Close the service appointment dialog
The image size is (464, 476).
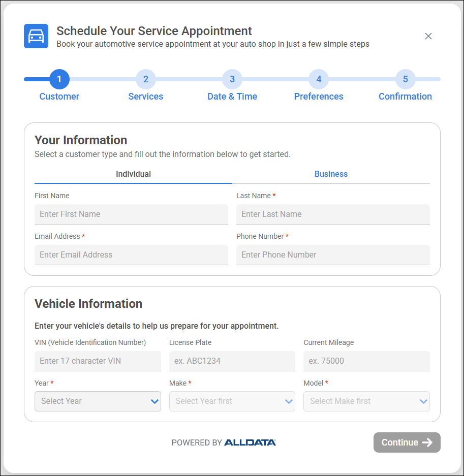tap(428, 36)
